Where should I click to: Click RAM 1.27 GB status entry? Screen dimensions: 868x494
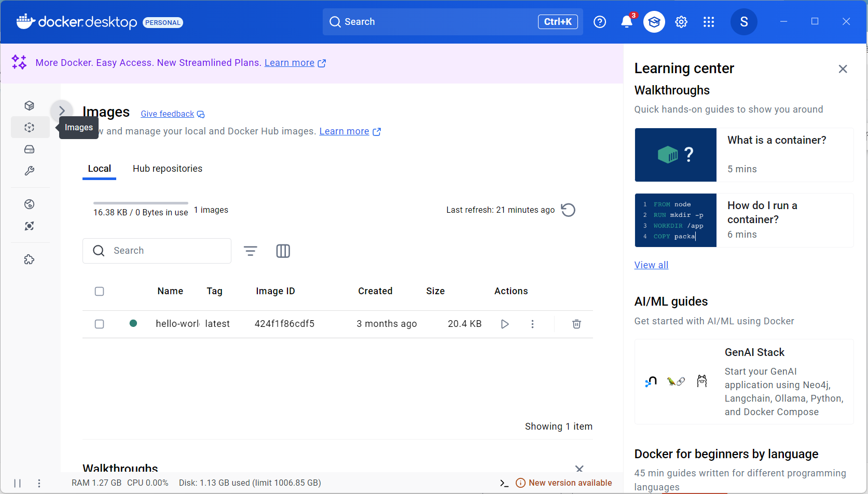(x=97, y=484)
